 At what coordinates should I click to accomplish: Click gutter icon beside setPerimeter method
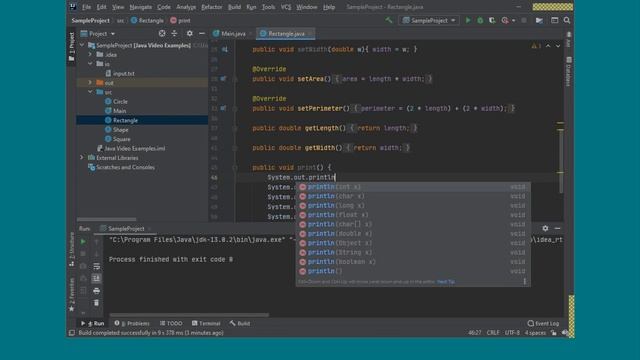[x=223, y=108]
